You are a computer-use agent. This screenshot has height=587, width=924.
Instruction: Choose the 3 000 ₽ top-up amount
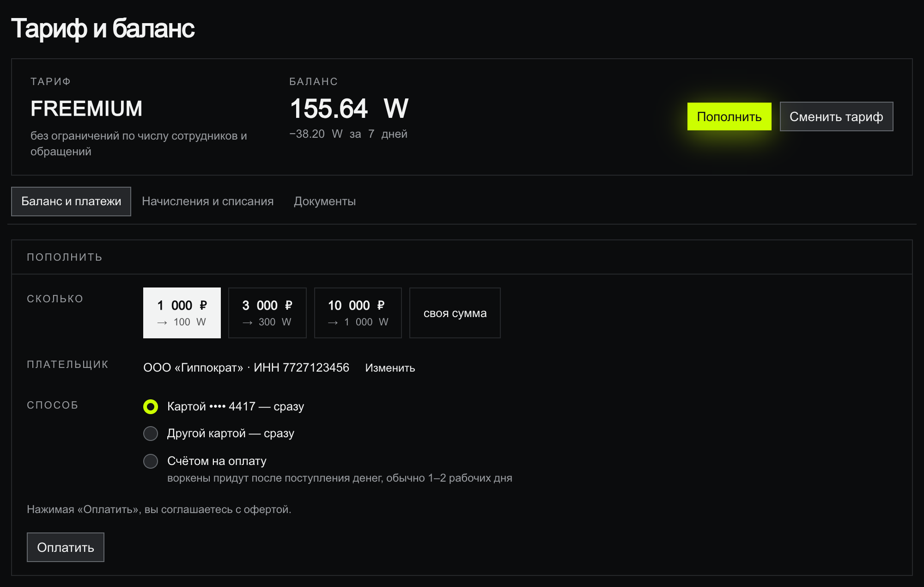pos(267,313)
